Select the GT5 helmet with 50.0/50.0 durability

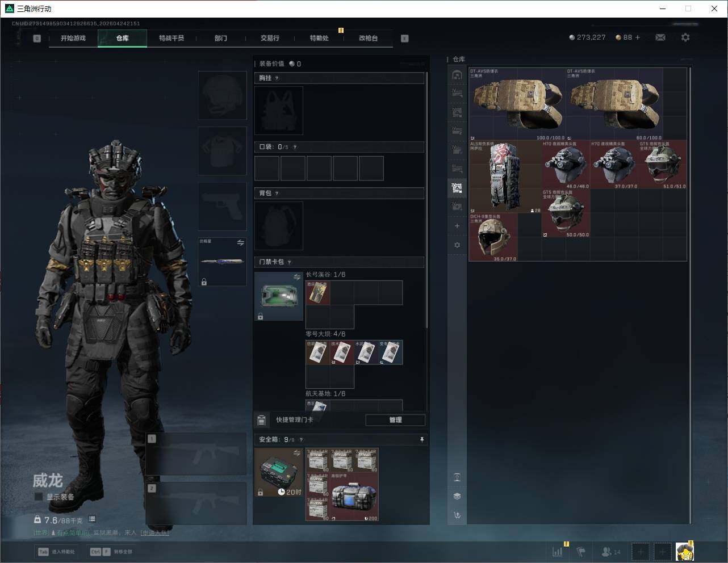coord(566,213)
